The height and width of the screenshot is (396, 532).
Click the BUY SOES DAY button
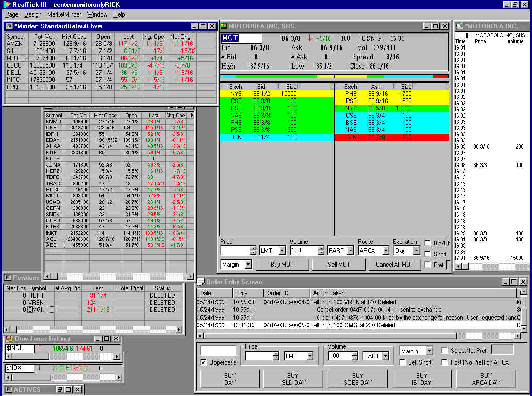pos(358,379)
